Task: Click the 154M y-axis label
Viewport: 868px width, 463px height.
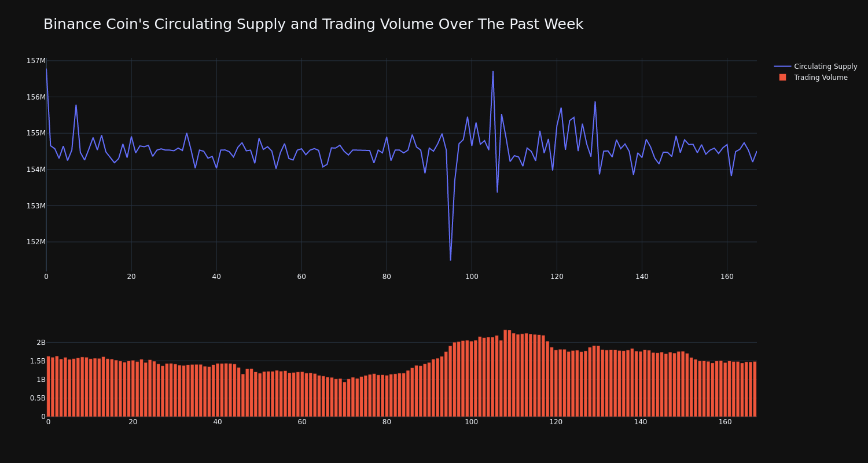Action: pyautogui.click(x=36, y=170)
